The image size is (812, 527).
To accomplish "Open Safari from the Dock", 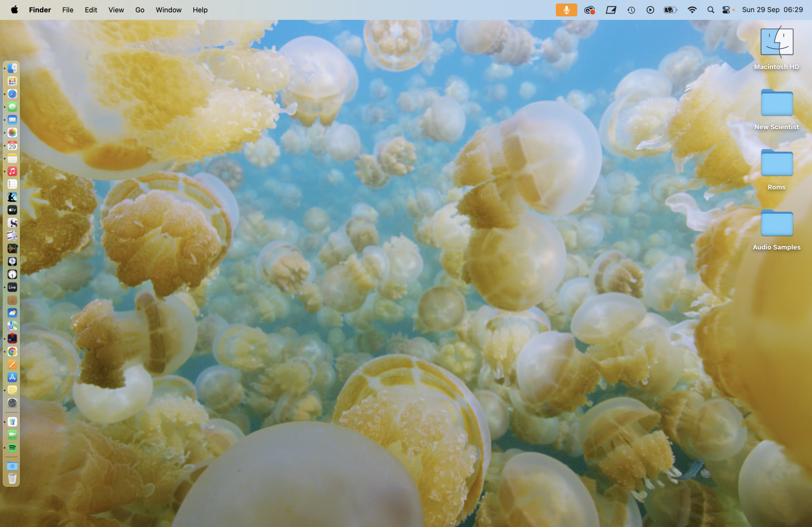I will pyautogui.click(x=12, y=94).
